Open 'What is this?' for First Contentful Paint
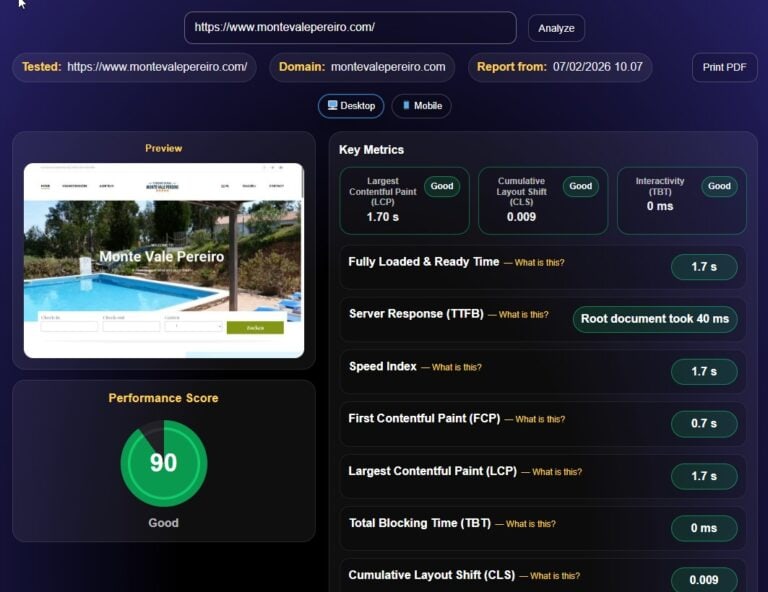Screen dimensions: 768x592 tap(540, 420)
